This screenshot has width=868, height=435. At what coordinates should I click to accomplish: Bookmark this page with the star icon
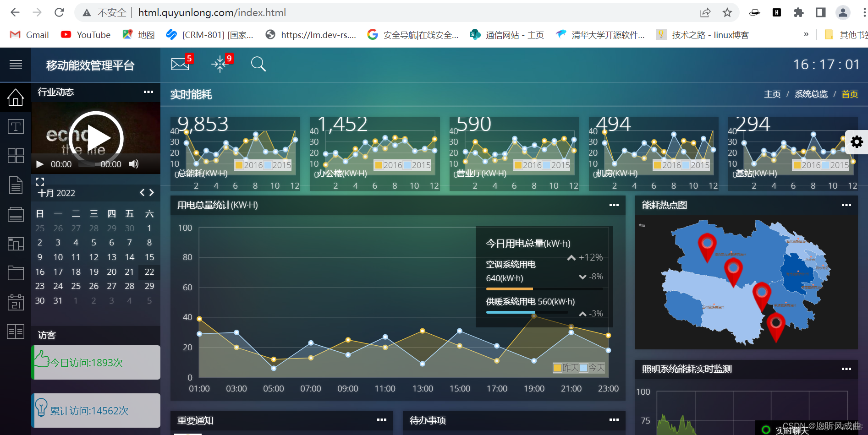(727, 12)
